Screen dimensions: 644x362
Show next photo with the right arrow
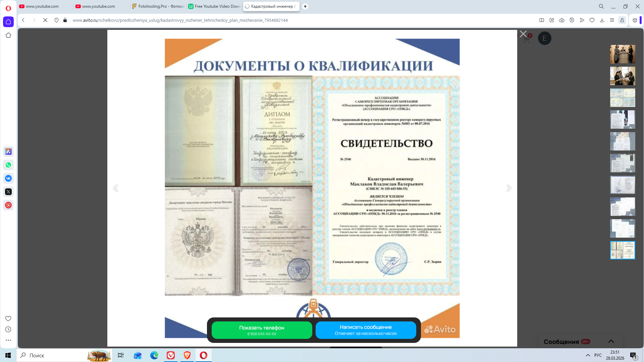click(508, 188)
